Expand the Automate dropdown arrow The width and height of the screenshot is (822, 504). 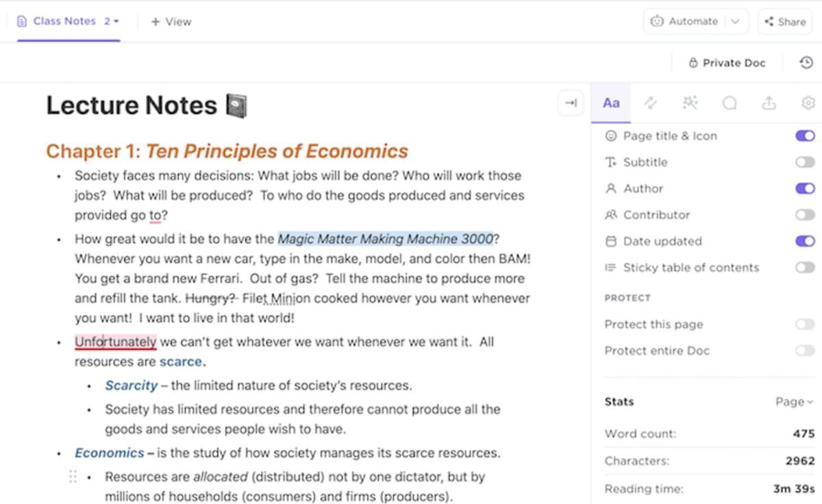736,21
